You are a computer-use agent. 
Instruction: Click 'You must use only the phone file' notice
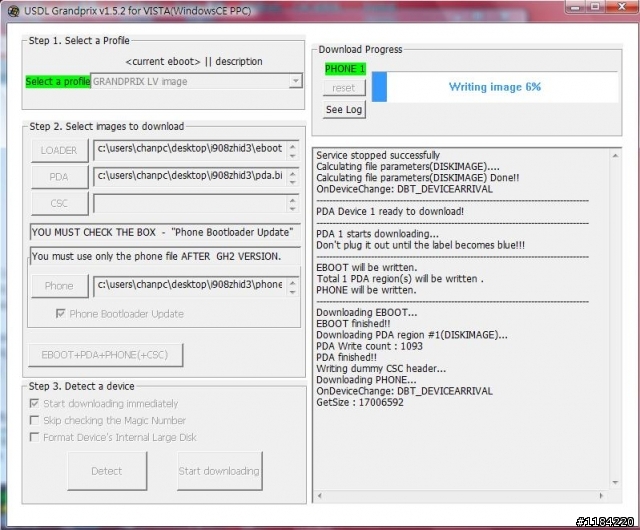tap(165, 256)
